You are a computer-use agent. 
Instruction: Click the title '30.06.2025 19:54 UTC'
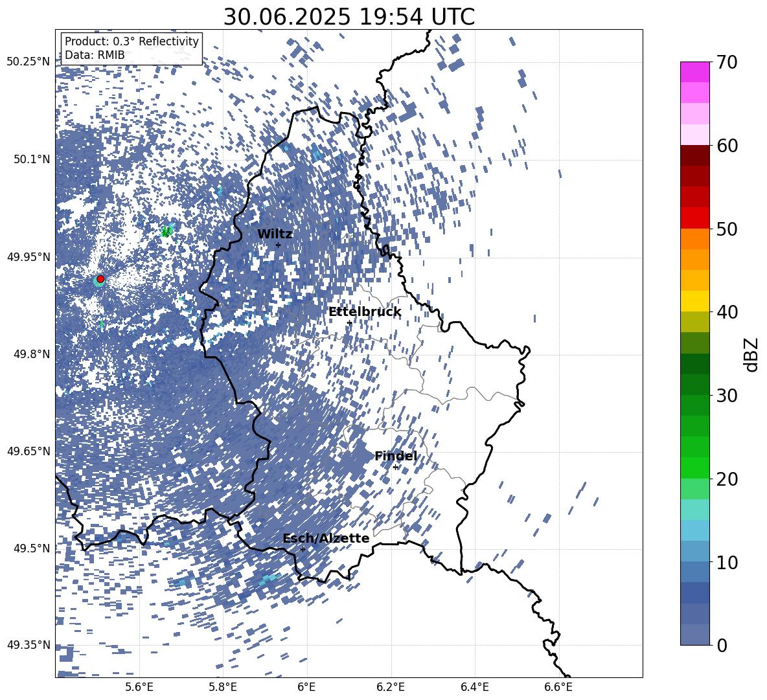point(349,17)
